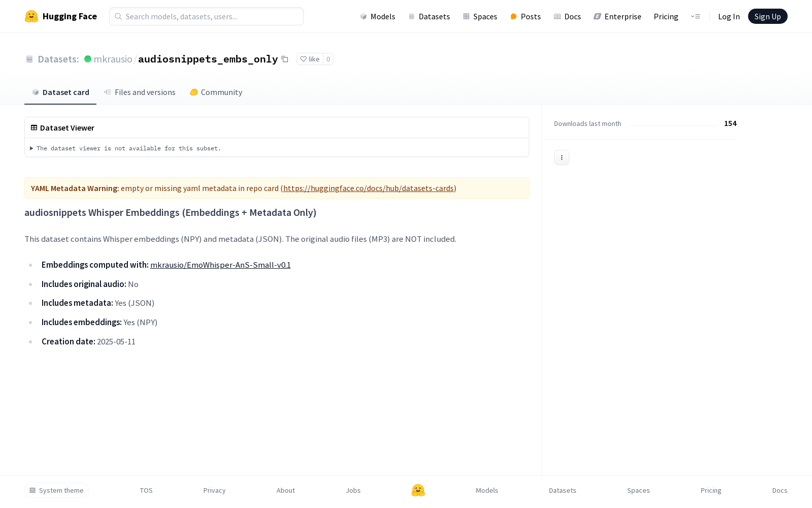Open Docs in the footer
Screen dimensions: 812x508
point(780,490)
